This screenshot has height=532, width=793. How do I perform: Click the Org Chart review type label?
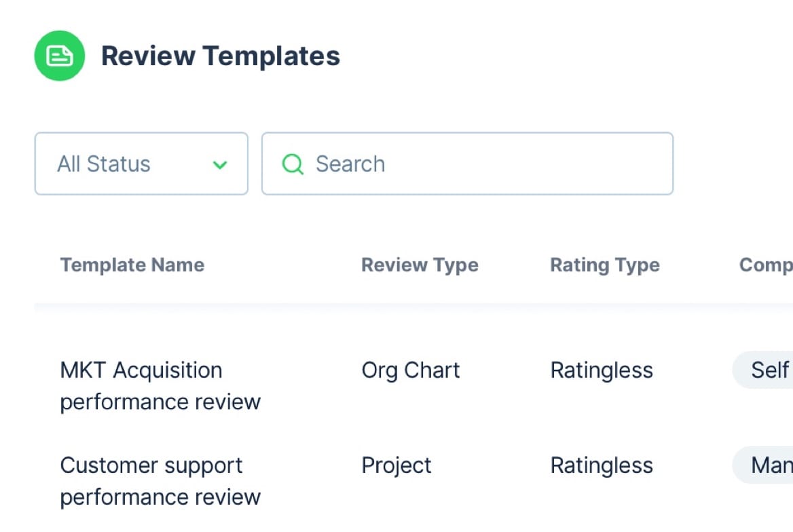(x=411, y=370)
